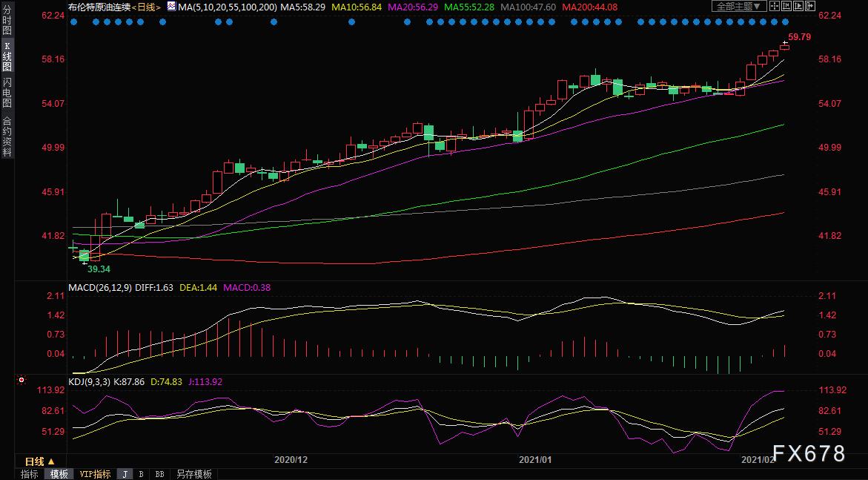Click the DEA:1.44 value
The width and height of the screenshot is (868, 480).
tap(198, 288)
